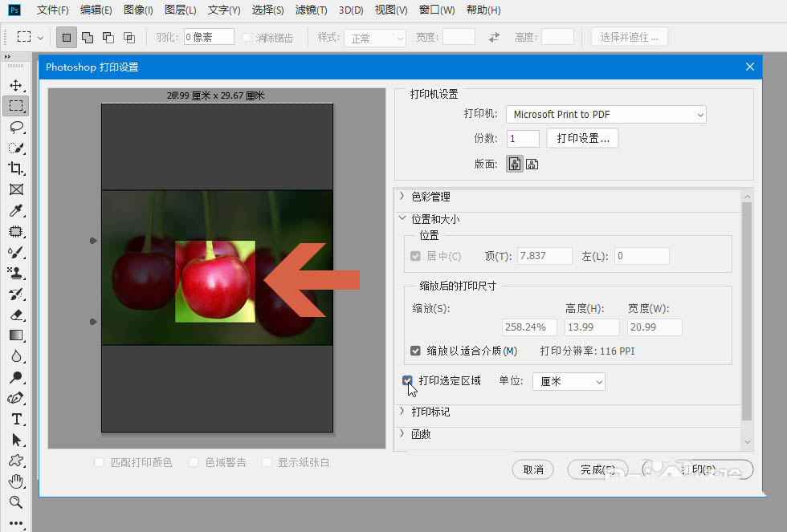
Task: Select the Pen tool
Action: tap(16, 398)
